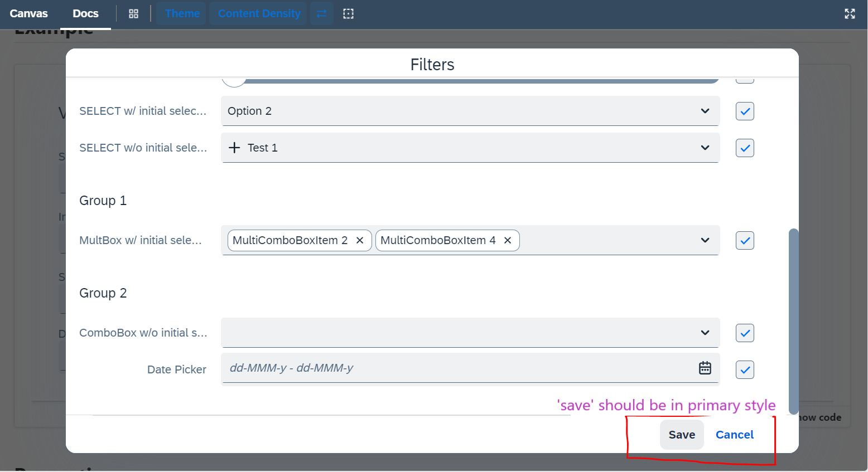Open the Test 1 select dropdown
This screenshot has width=868, height=472.
click(704, 148)
